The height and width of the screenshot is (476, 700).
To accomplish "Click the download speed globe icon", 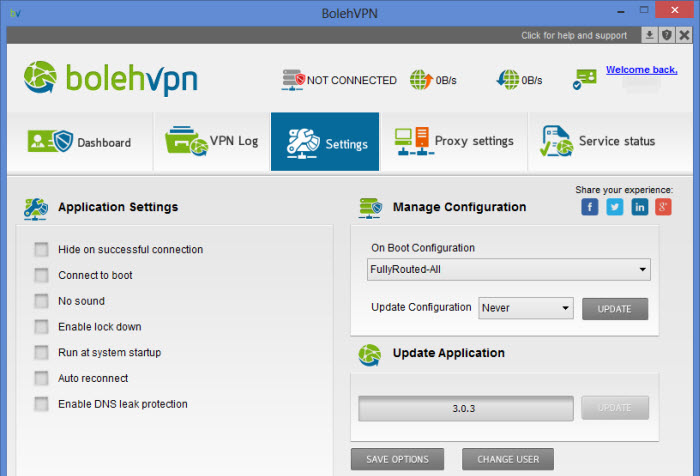I will tap(508, 80).
